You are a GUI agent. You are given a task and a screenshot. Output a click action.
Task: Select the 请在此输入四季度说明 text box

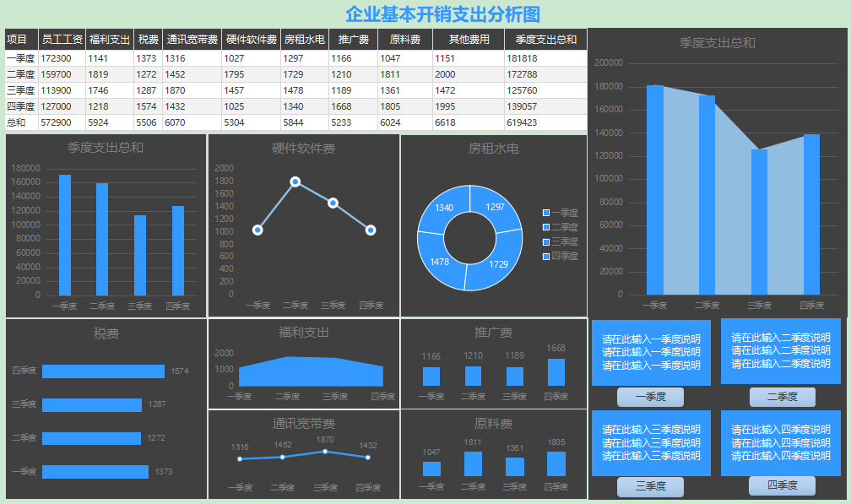pyautogui.click(x=780, y=442)
